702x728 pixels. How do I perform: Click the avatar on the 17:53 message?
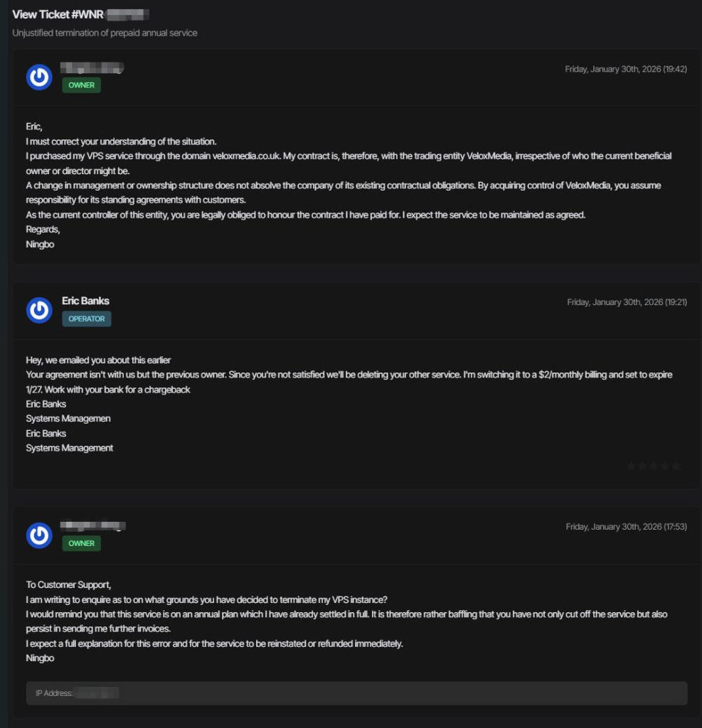pyautogui.click(x=39, y=535)
